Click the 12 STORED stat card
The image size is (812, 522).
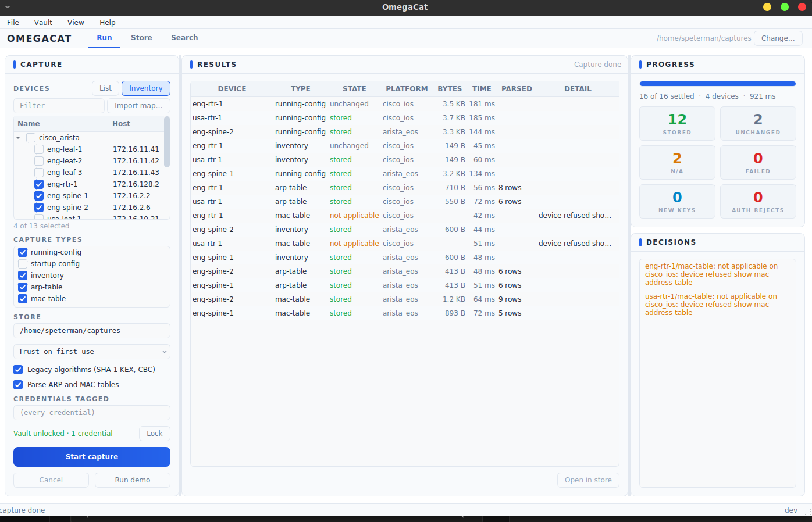677,124
